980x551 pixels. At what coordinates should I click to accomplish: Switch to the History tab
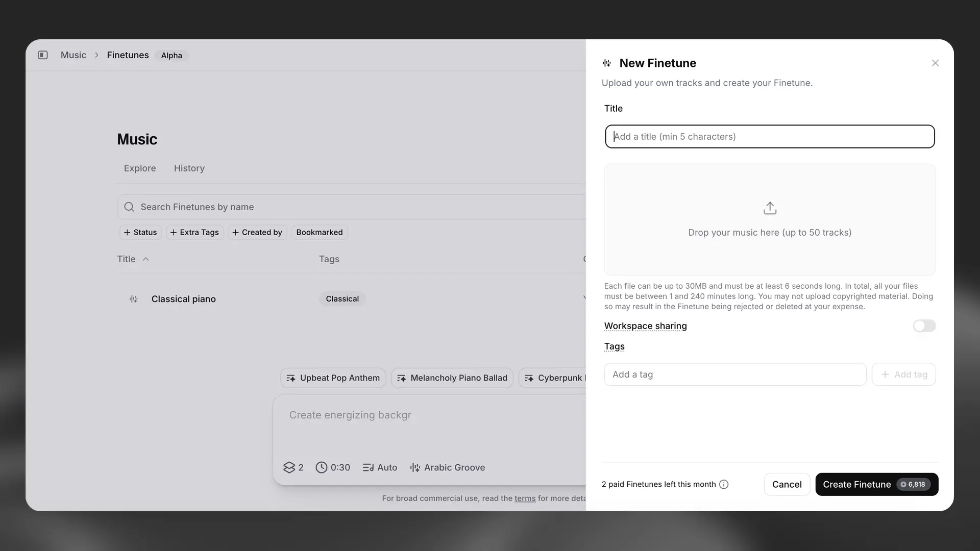(189, 168)
